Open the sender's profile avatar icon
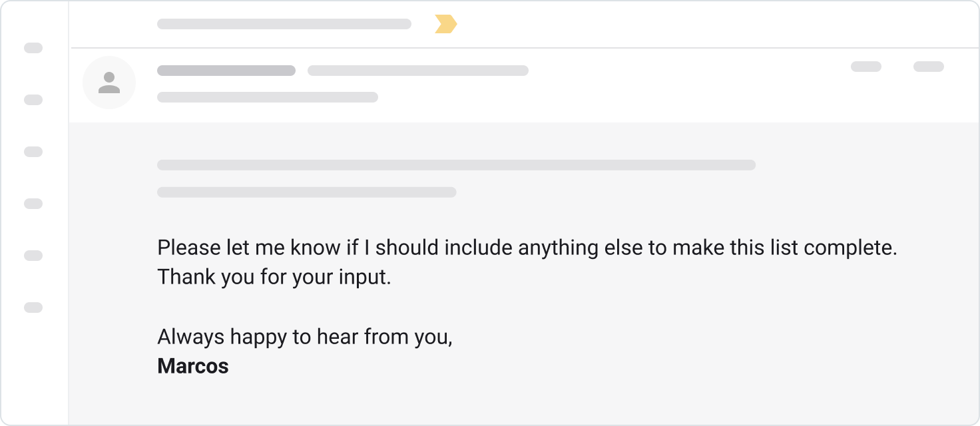 point(109,83)
